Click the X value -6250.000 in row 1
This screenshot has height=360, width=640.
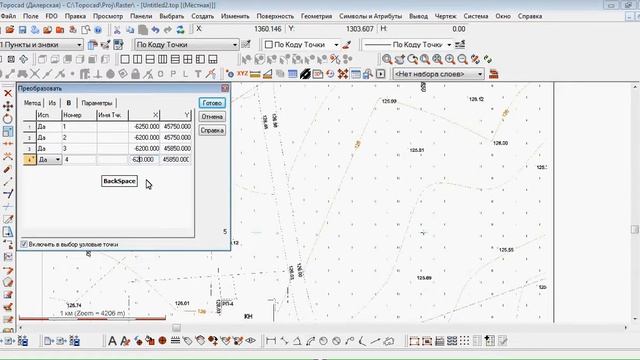coord(144,127)
